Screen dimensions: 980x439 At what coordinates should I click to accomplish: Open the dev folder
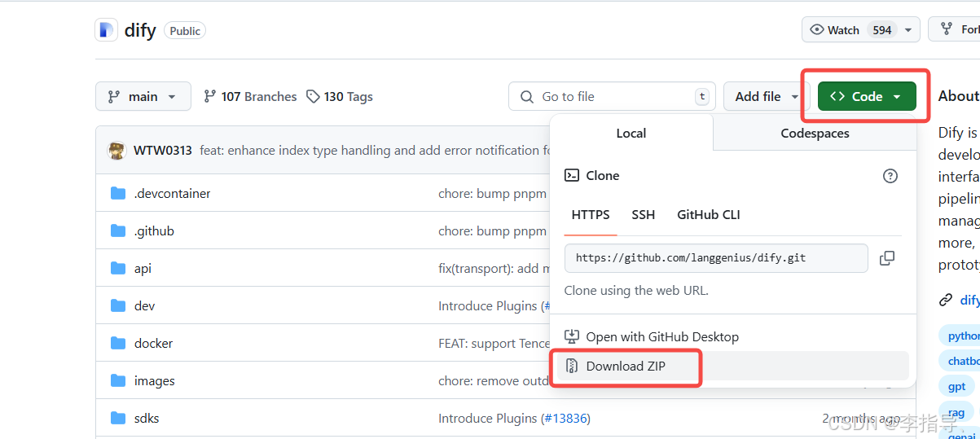144,306
